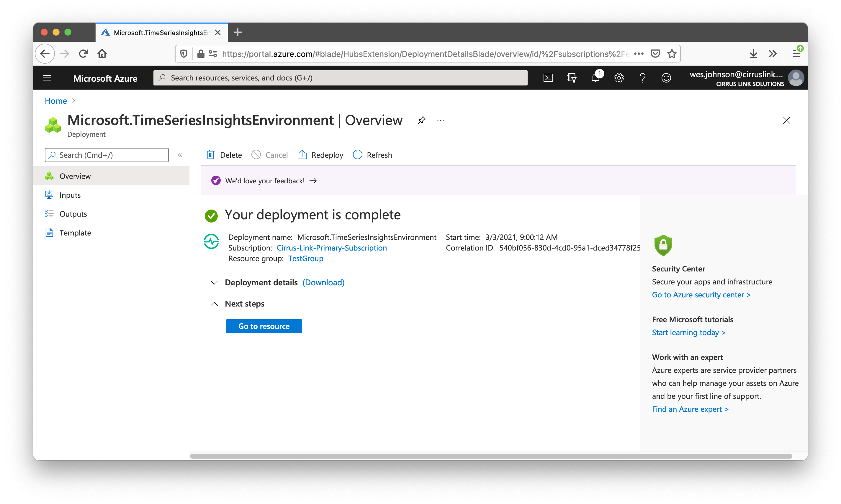841x504 pixels.
Task: Pin the deployment blade to dashboard
Action: pos(421,120)
